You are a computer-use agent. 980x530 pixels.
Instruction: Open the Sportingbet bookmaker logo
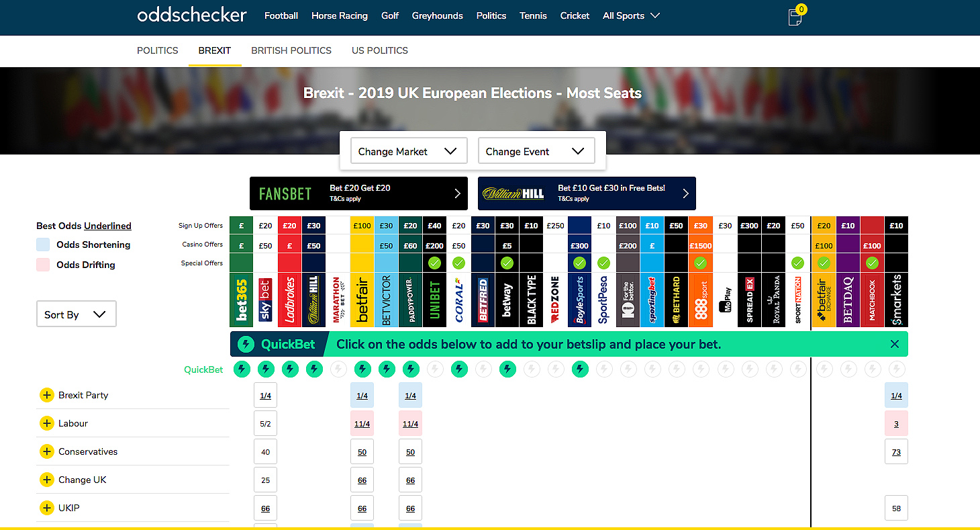[652, 300]
